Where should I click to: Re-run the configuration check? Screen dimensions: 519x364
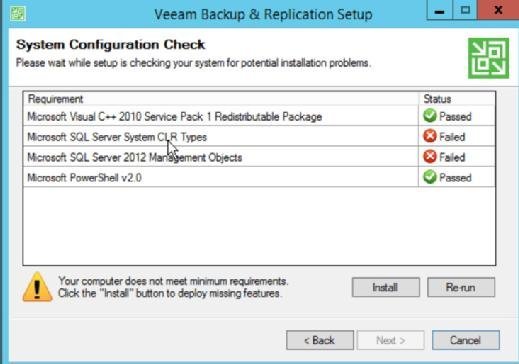(x=461, y=287)
